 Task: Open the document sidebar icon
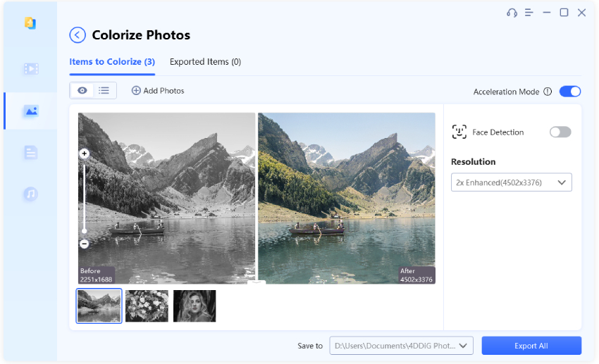pyautogui.click(x=30, y=152)
